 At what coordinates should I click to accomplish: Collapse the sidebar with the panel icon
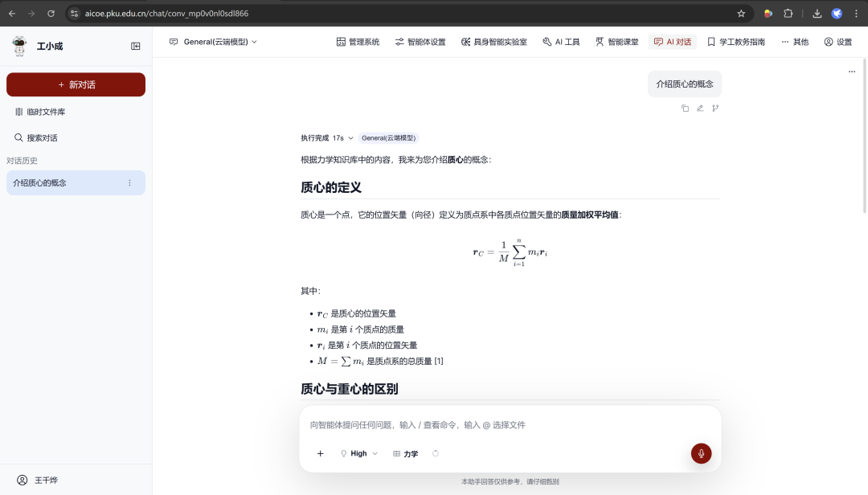[x=136, y=46]
